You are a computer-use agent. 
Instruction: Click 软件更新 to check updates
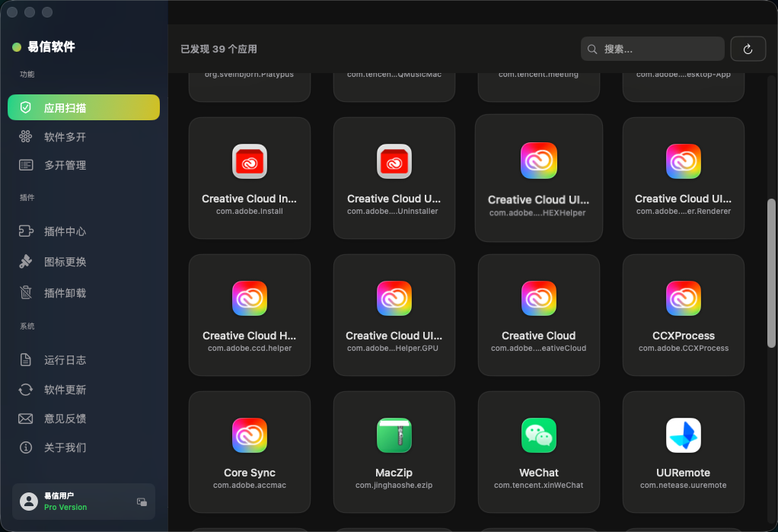65,390
